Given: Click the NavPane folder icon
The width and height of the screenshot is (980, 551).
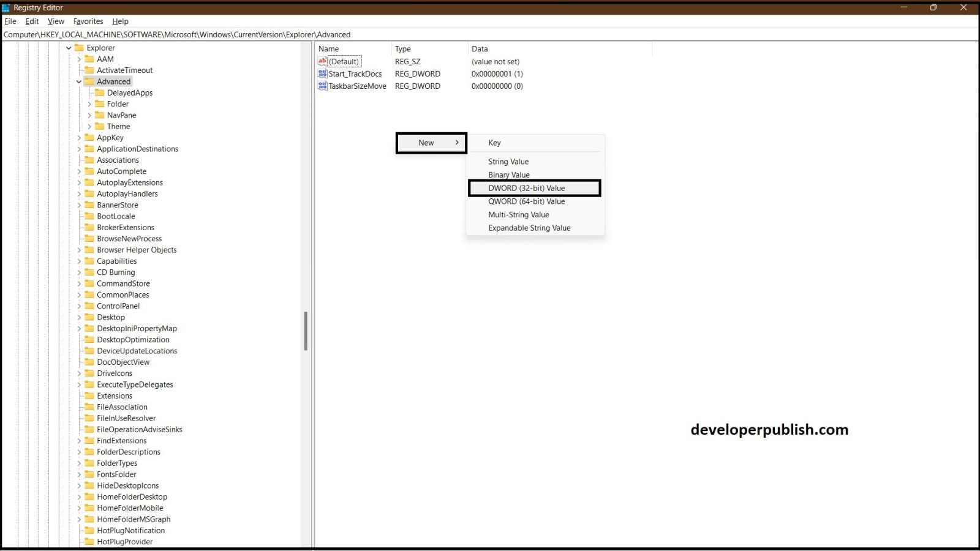Looking at the screenshot, I should (x=100, y=115).
